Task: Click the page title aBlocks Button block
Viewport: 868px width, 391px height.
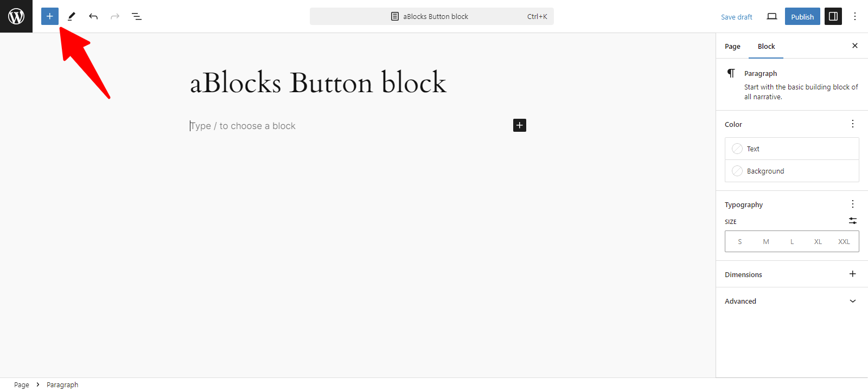Action: pos(318,82)
